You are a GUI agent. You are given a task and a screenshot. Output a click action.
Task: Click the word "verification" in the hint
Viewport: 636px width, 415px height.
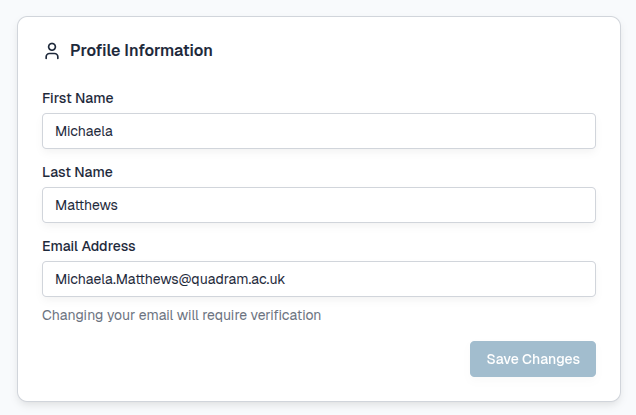(x=284, y=315)
